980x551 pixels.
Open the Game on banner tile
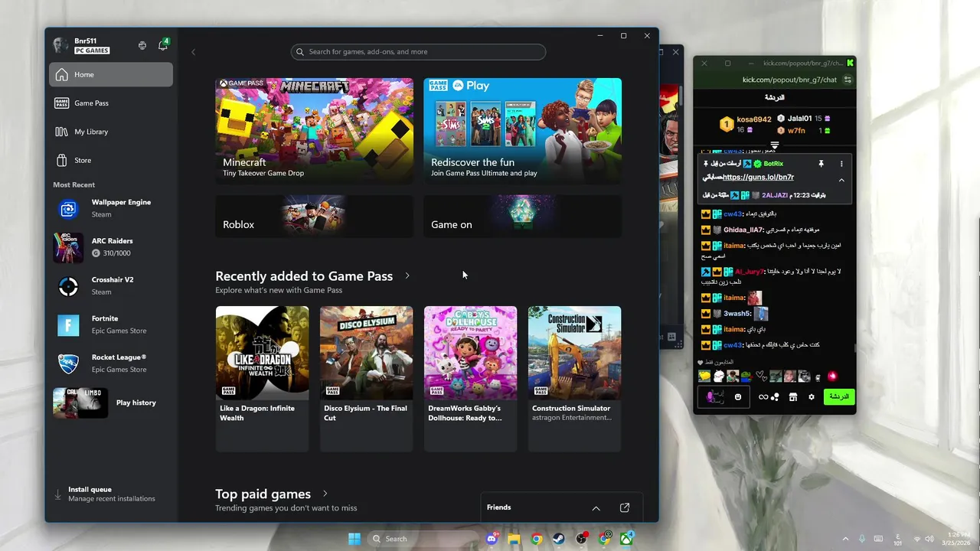[522, 216]
